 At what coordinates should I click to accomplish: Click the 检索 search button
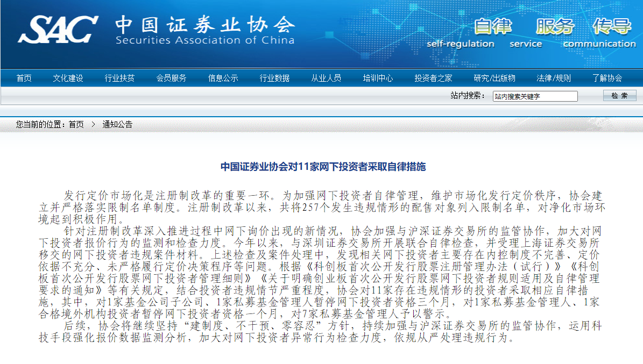click(620, 96)
